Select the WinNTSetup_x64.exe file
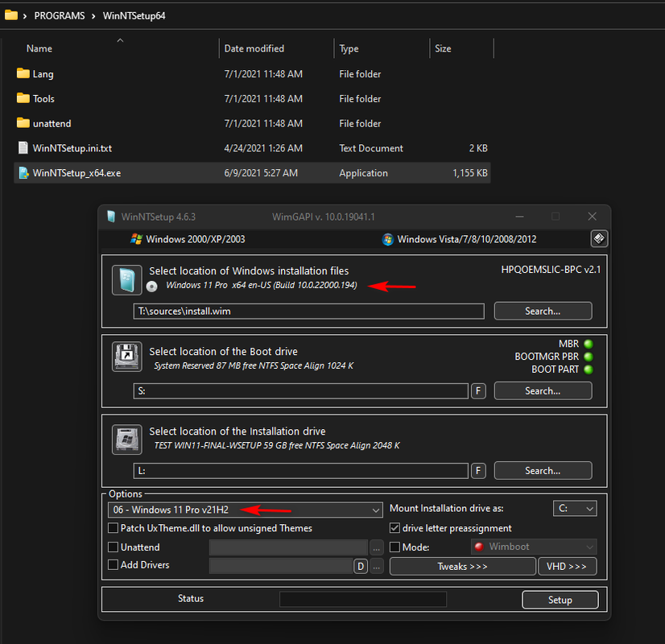 pos(252,173)
